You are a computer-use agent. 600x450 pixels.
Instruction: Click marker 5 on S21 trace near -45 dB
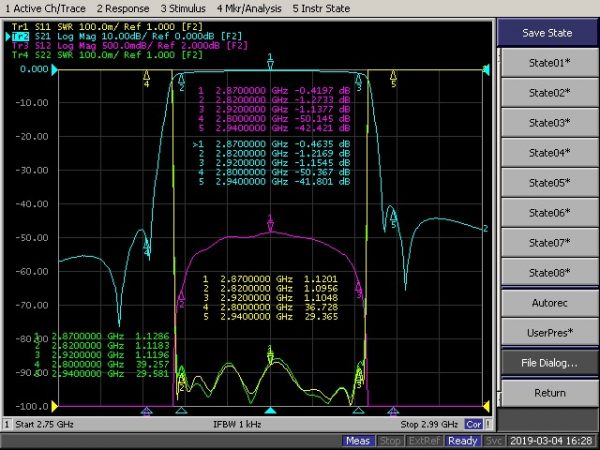point(393,219)
